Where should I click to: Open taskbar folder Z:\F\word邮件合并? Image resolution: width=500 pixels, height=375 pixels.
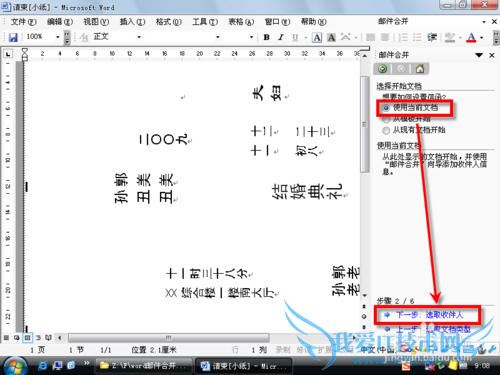point(144,366)
